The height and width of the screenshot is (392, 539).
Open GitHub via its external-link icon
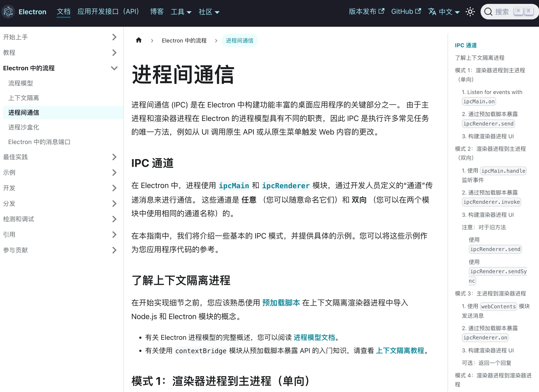(x=418, y=11)
